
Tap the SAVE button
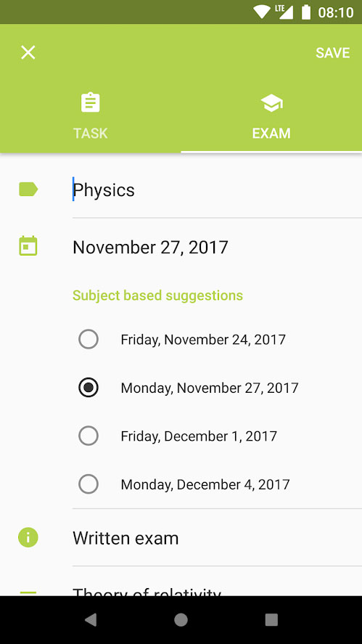(x=332, y=53)
